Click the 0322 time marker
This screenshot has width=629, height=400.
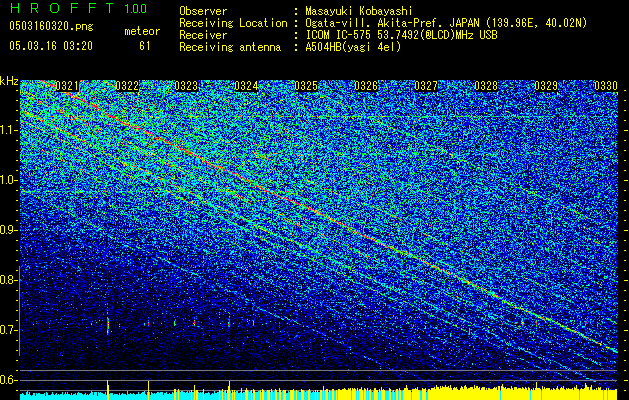click(127, 86)
